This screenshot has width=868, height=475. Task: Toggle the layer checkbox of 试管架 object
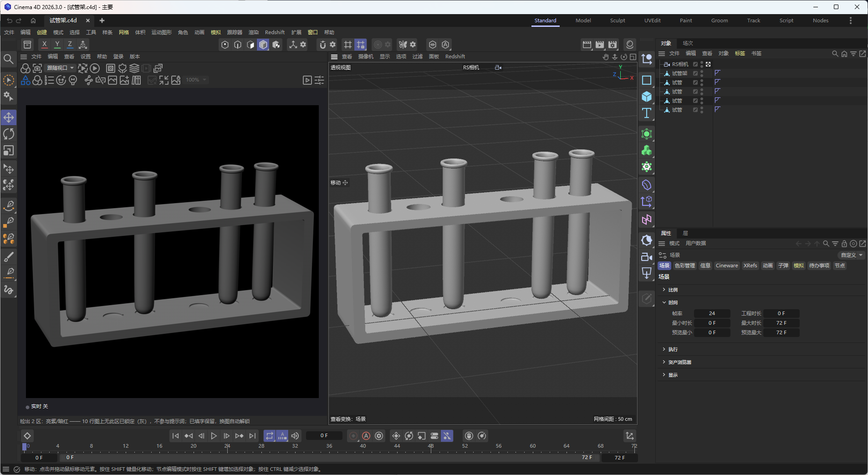(695, 73)
